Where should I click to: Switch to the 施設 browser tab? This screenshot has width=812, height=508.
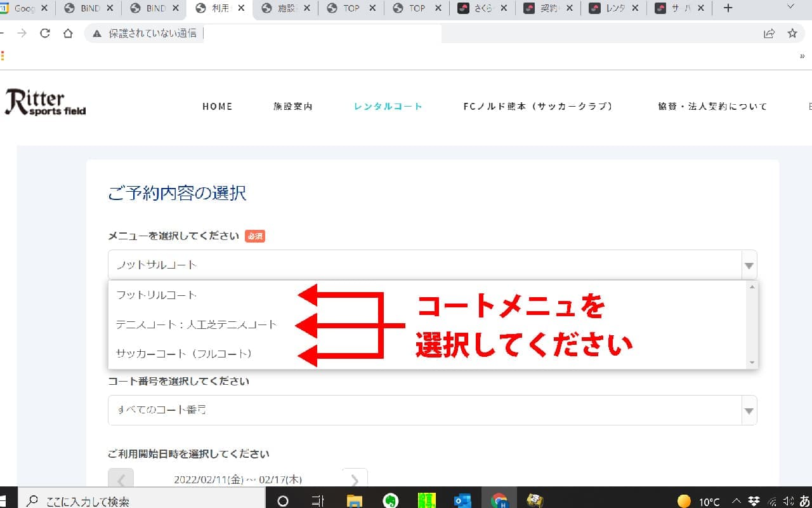pyautogui.click(x=284, y=8)
